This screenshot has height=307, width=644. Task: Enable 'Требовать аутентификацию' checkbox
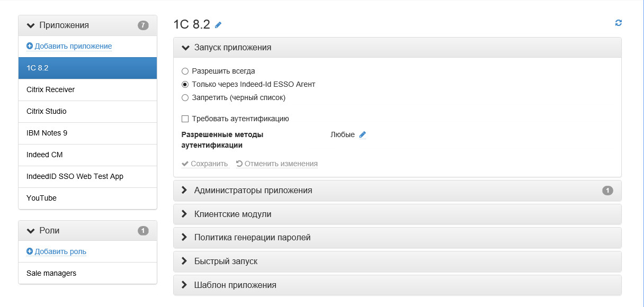[x=185, y=119]
